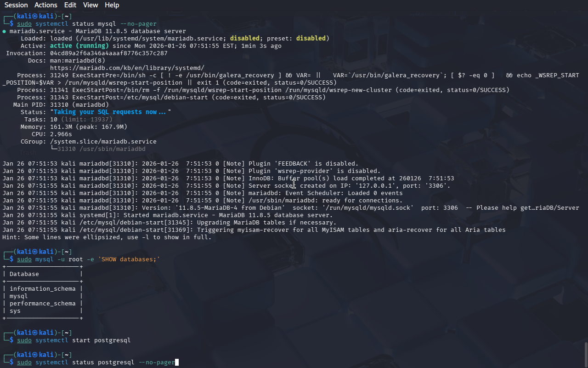Click the Database column header in the table
This screenshot has width=588, height=368.
[24, 274]
